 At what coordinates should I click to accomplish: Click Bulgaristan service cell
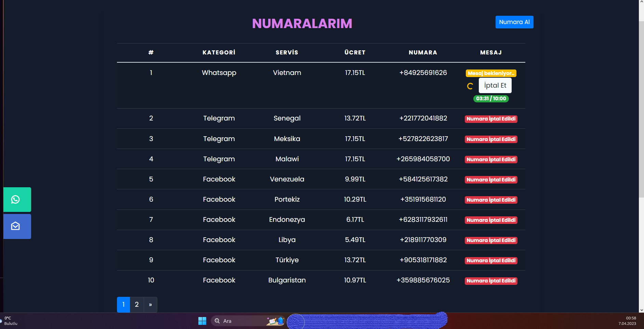287,280
